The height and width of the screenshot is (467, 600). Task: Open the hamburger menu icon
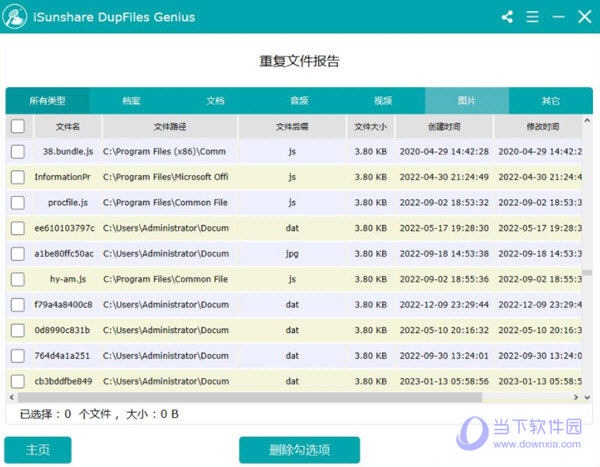tap(532, 17)
